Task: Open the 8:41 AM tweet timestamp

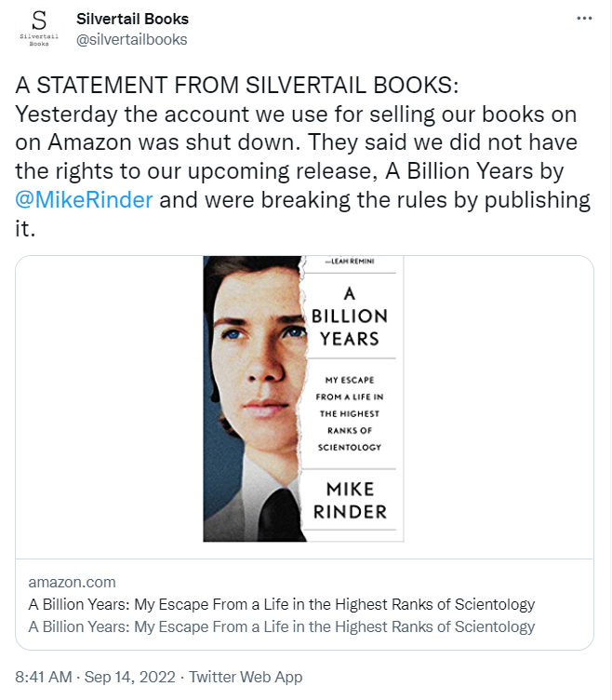Action: 45,678
